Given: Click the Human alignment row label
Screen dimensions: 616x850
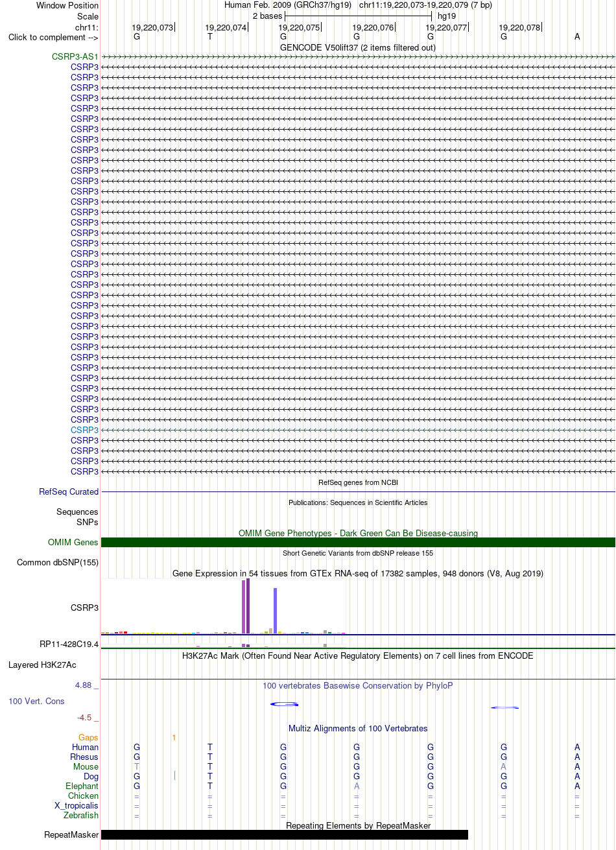Looking at the screenshot, I should (x=86, y=747).
